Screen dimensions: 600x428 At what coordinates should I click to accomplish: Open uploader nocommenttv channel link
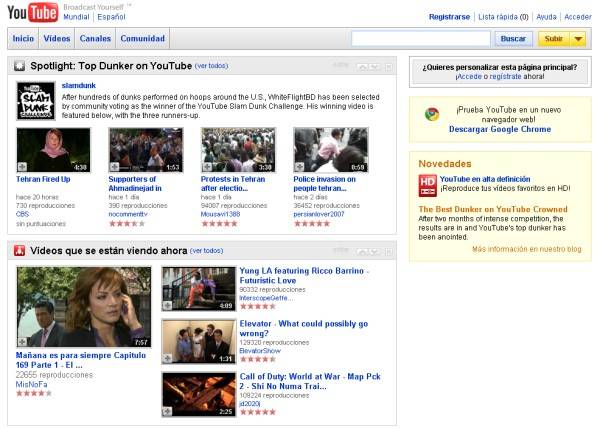pyautogui.click(x=128, y=214)
